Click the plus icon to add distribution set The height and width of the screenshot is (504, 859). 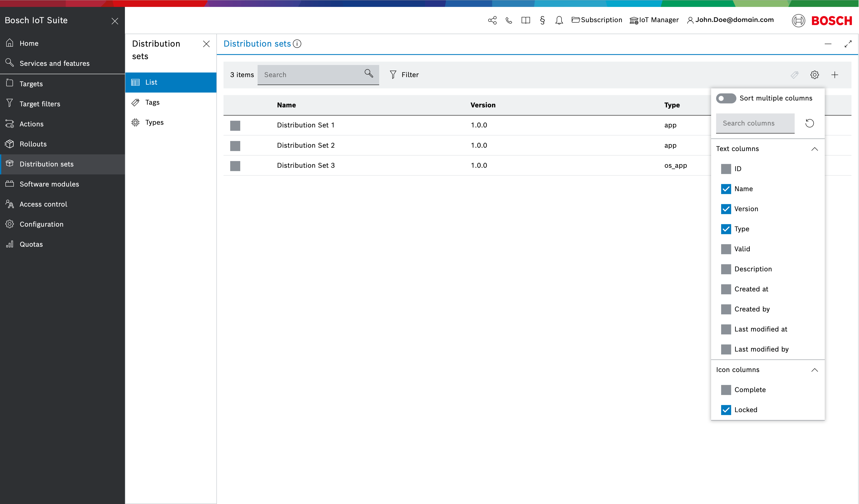(835, 75)
